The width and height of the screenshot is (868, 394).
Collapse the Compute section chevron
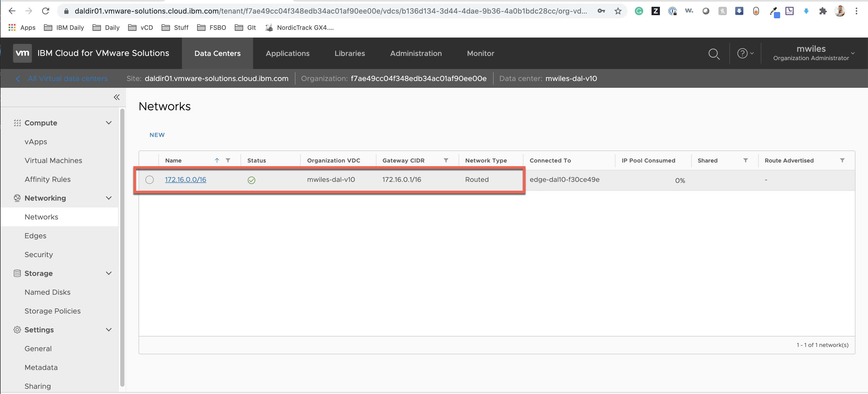point(109,123)
